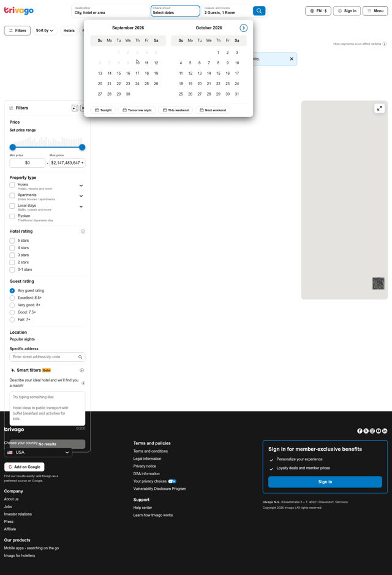Click the maximum price slider handle
The image size is (392, 575).
(x=82, y=147)
